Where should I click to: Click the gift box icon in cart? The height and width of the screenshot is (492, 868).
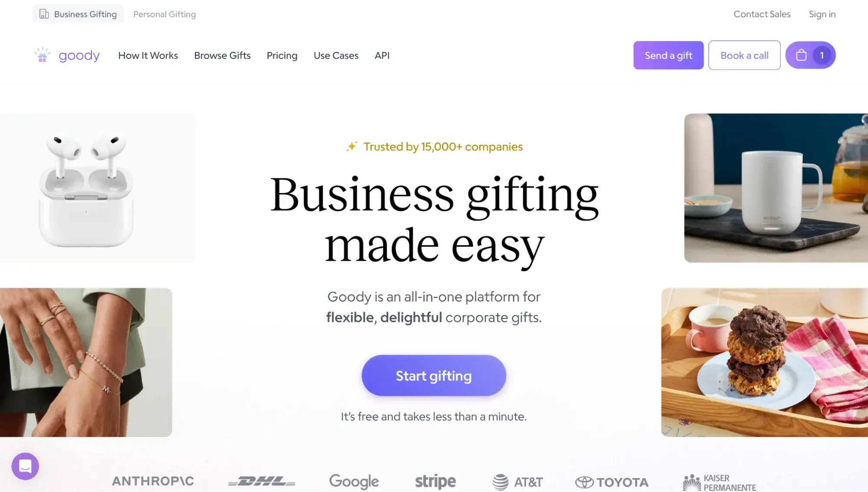click(802, 55)
